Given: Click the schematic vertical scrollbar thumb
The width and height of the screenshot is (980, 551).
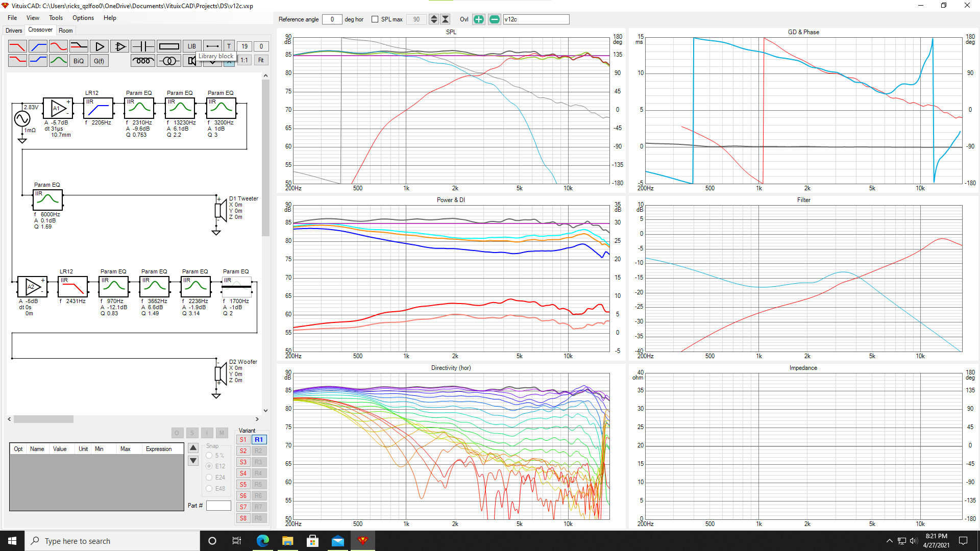Looking at the screenshot, I should coord(265,158).
